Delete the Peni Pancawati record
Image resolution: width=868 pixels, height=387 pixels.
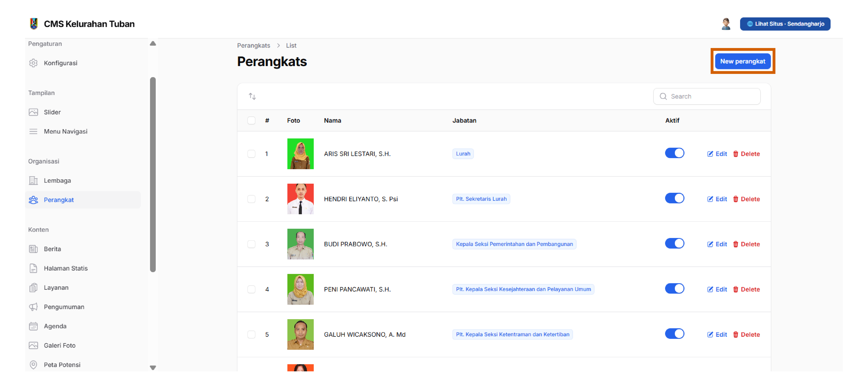pos(746,289)
